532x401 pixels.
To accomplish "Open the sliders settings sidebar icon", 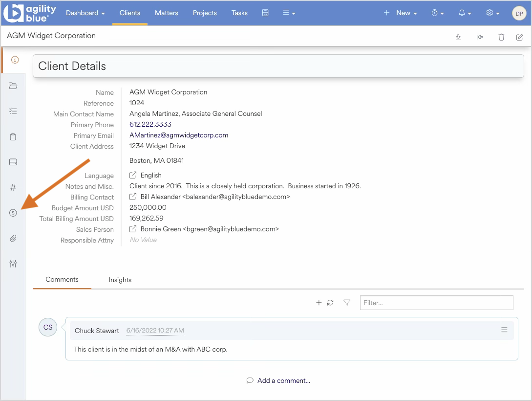I will 13,264.
